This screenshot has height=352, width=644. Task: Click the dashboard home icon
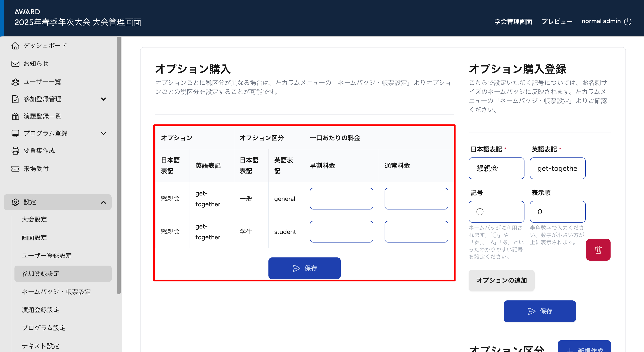click(x=15, y=45)
